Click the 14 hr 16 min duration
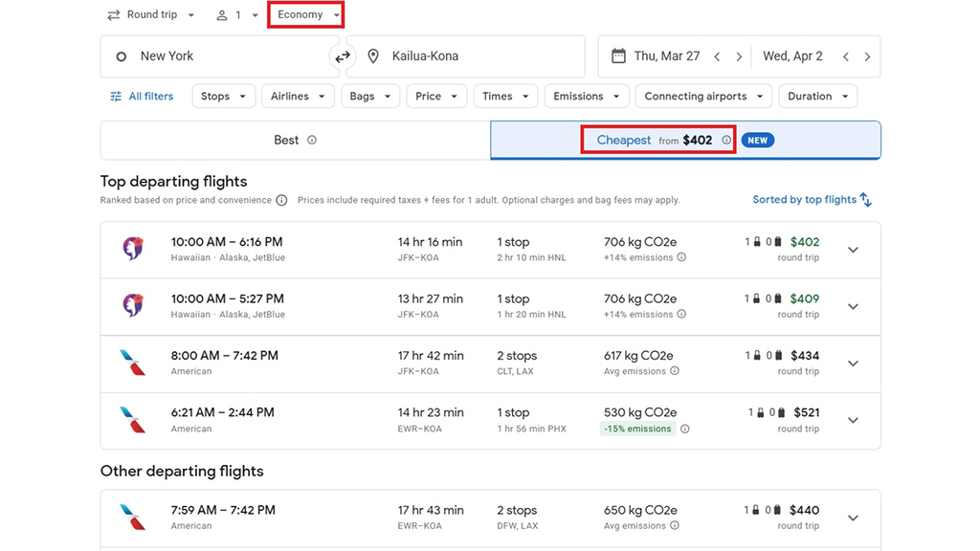 (x=430, y=242)
